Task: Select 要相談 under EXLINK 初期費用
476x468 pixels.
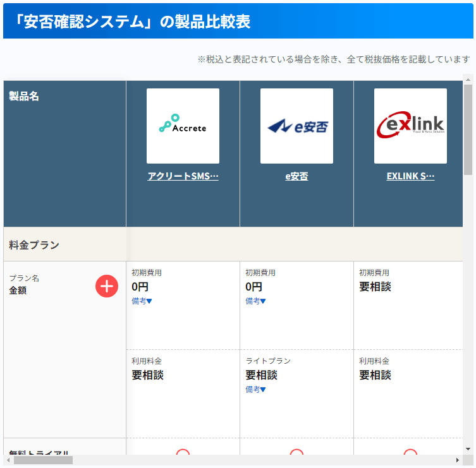Action: coord(375,287)
